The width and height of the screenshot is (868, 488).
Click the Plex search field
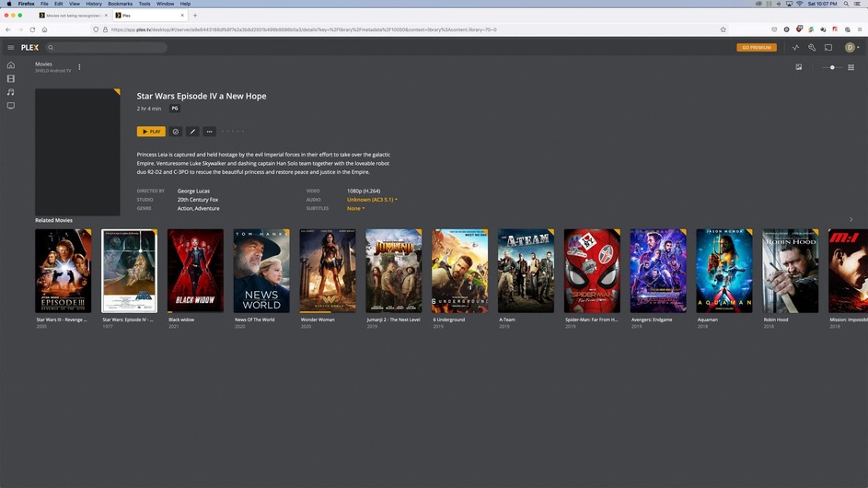(x=106, y=48)
